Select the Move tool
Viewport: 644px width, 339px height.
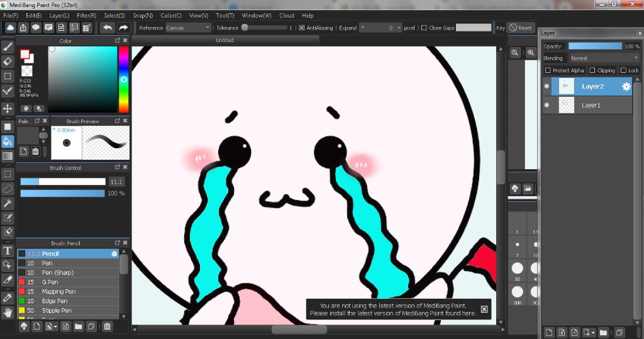coord(8,108)
